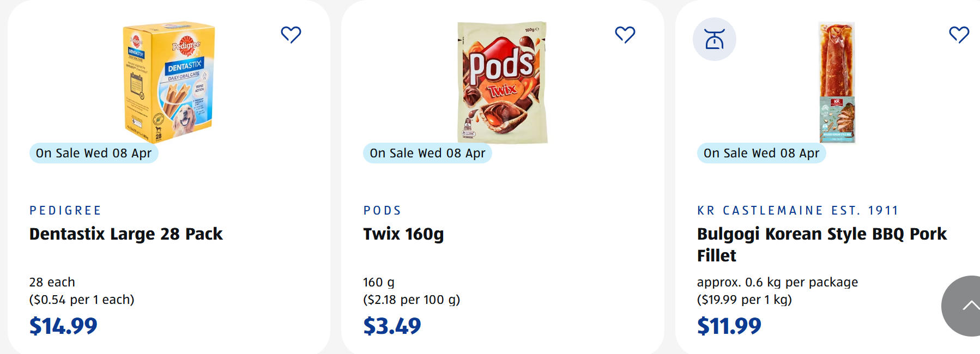Open Twix 160g product title
The width and height of the screenshot is (980, 354).
pyautogui.click(x=403, y=234)
